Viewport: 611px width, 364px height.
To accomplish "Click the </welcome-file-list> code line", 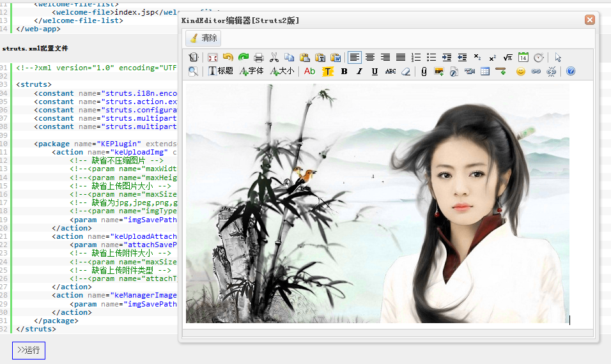I will (x=79, y=20).
